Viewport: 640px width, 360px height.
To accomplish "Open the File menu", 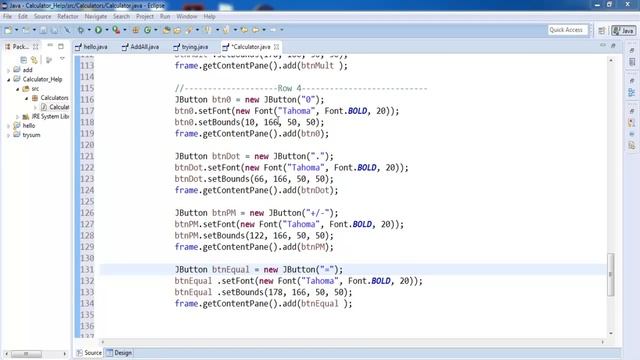I will coord(7,16).
